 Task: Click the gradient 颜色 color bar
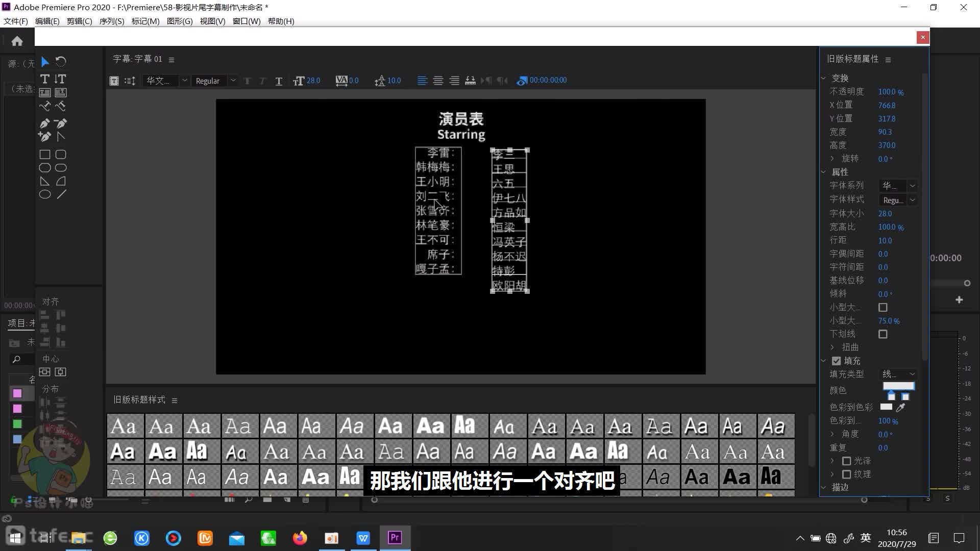899,386
